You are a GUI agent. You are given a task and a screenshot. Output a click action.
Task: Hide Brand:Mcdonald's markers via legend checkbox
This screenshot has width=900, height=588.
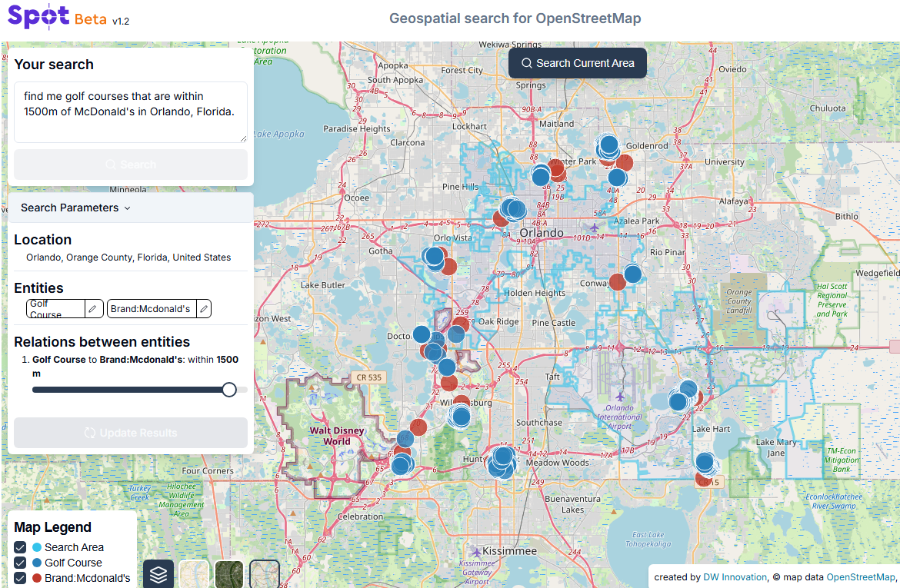coord(21,578)
